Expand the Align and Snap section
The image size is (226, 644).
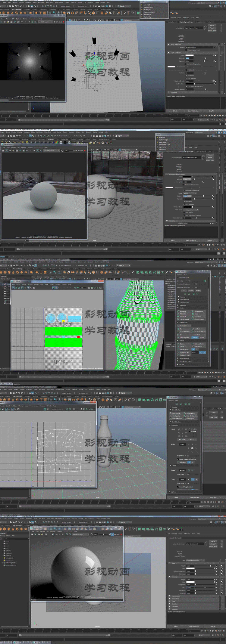tap(178, 358)
